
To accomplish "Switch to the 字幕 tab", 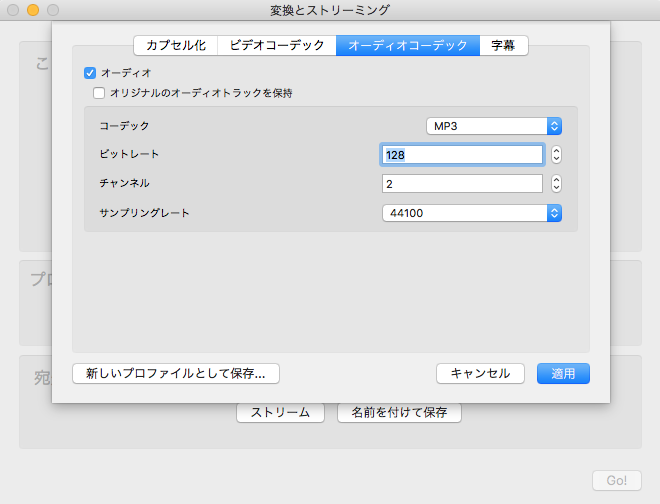I will click(503, 45).
